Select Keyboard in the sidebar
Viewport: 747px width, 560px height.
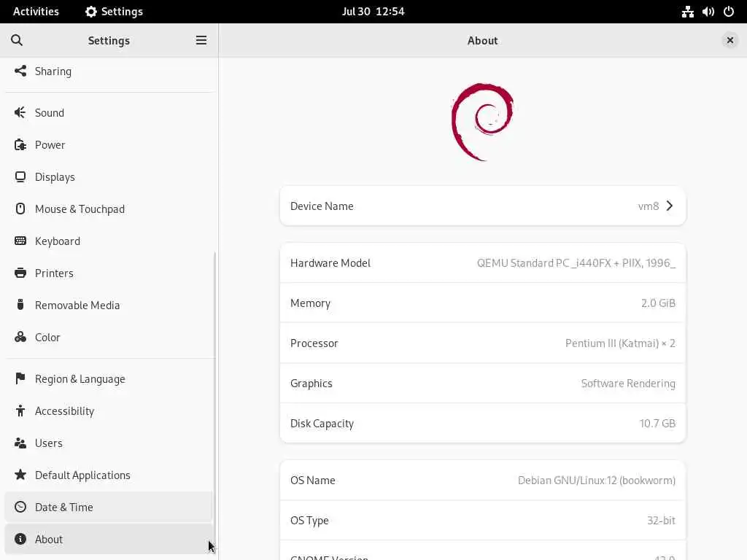coord(109,241)
